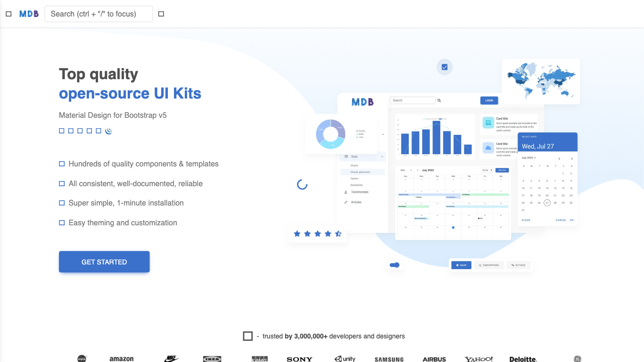
Task: Click OK in the date picker
Action: [x=572, y=220]
